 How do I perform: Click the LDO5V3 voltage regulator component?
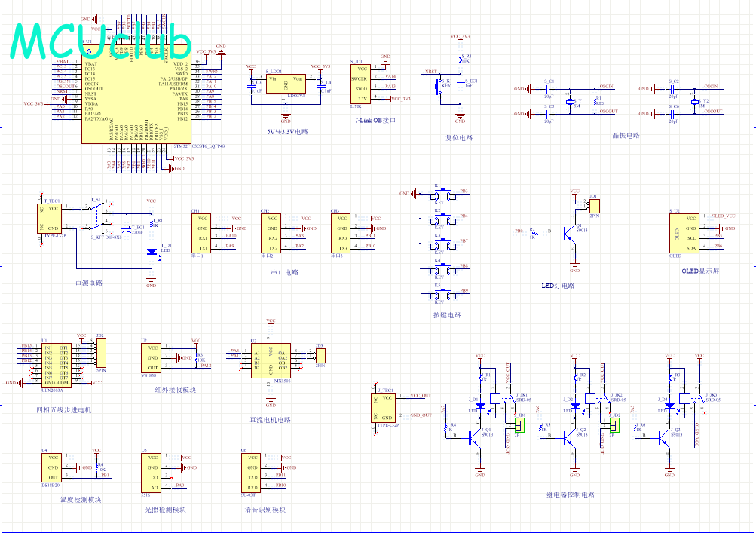[x=286, y=86]
